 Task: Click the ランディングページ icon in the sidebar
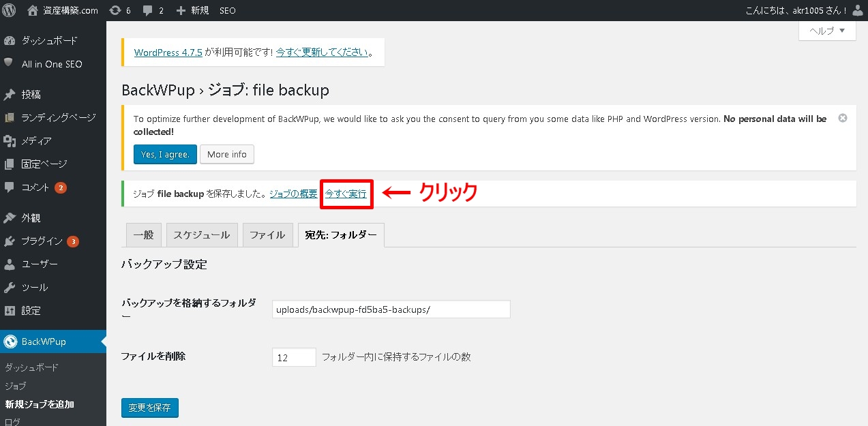coord(10,118)
